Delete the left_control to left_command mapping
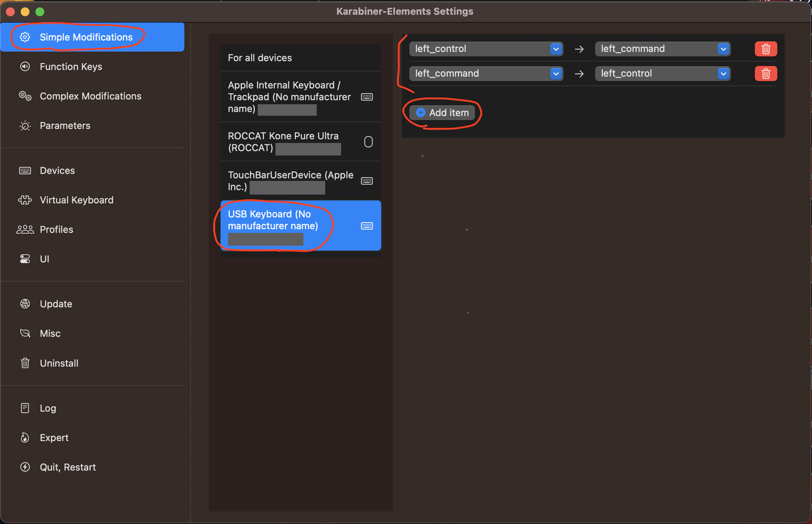Viewport: 812px width, 524px height. (x=766, y=49)
